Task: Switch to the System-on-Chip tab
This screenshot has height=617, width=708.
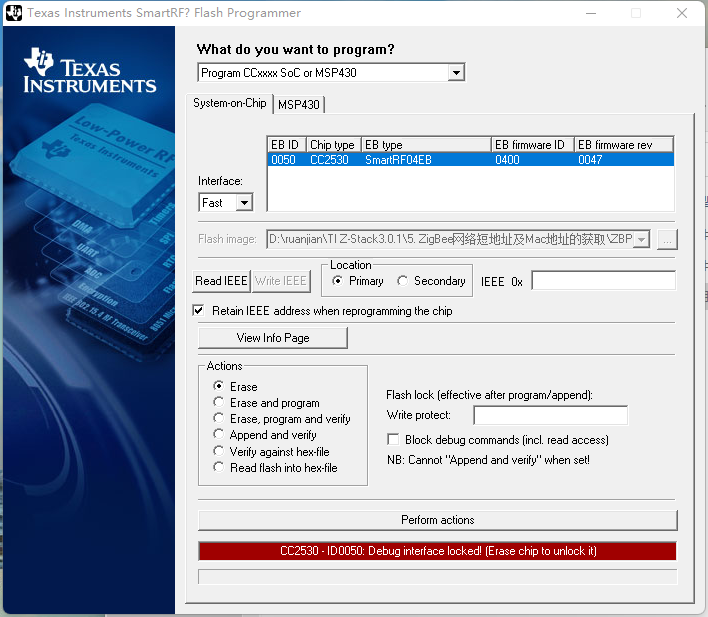Action: point(229,103)
